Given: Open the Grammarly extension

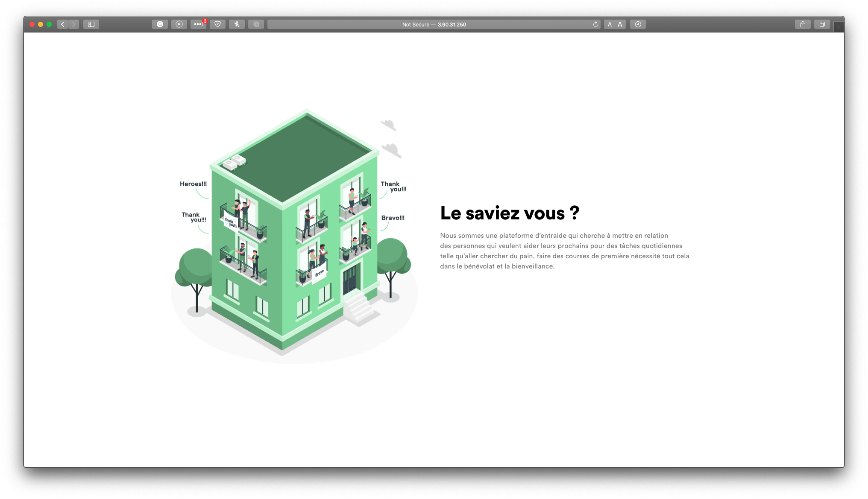Looking at the screenshot, I should point(160,24).
